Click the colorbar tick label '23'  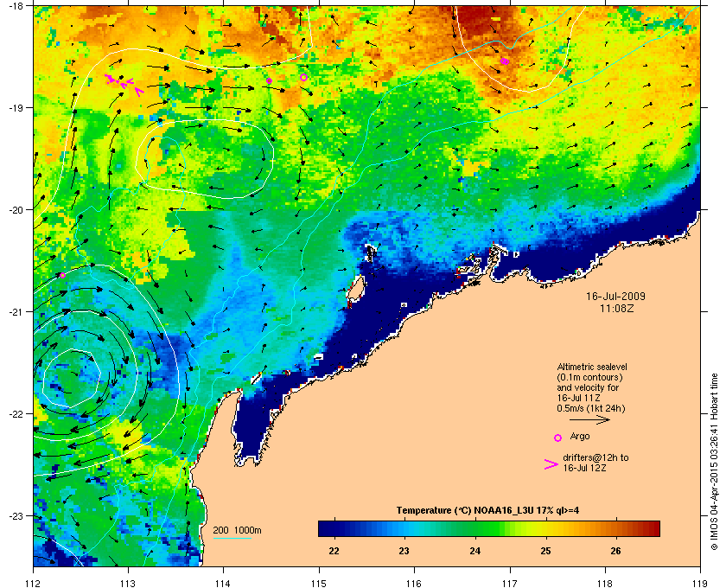point(404,551)
